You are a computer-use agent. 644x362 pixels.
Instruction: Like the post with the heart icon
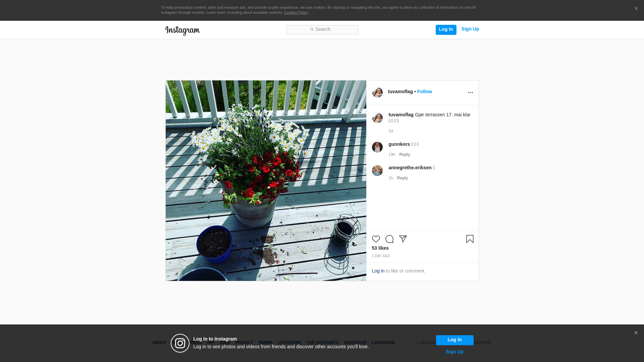376,239
